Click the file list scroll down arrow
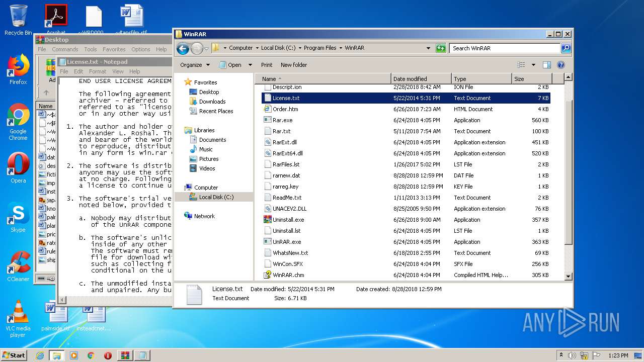 pyautogui.click(x=568, y=276)
